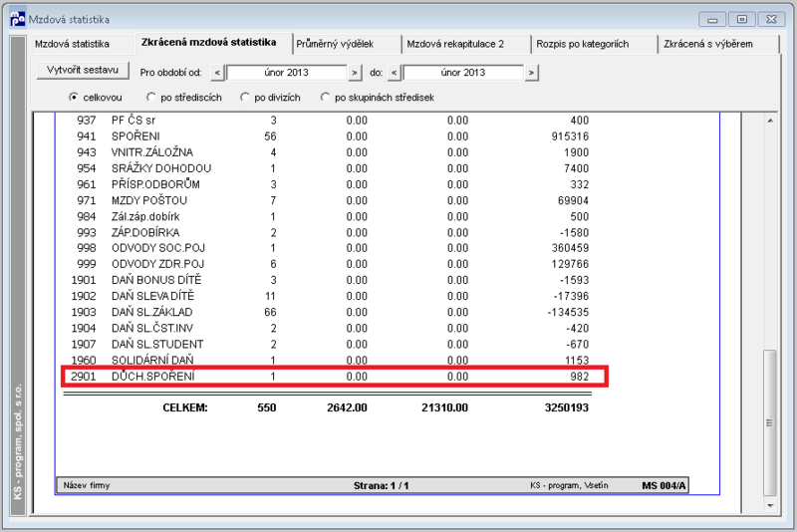Click row 998 ODVODY SOC.POJ
This screenshot has height=532, width=797.
point(333,248)
